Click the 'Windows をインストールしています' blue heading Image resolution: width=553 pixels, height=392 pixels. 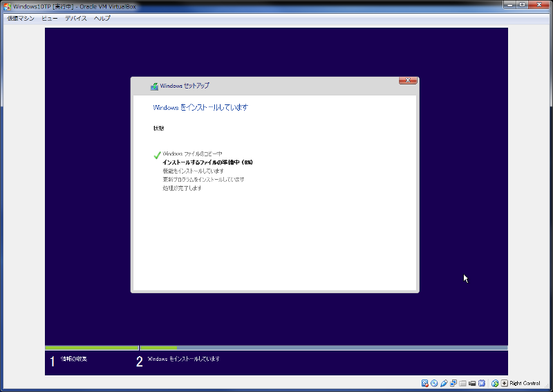coord(200,107)
